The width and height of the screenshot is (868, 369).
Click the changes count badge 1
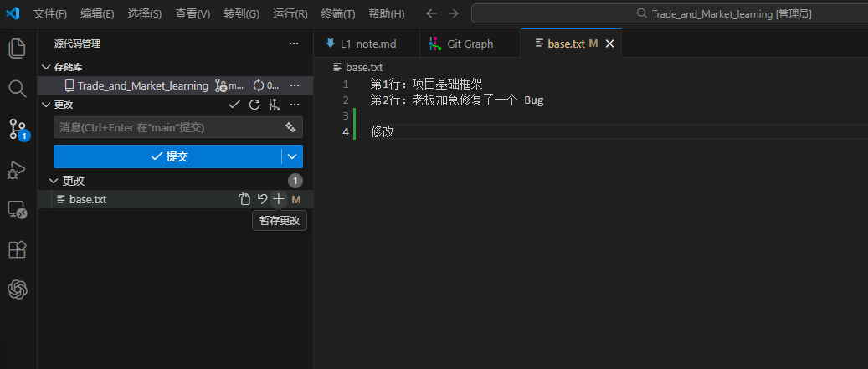295,181
